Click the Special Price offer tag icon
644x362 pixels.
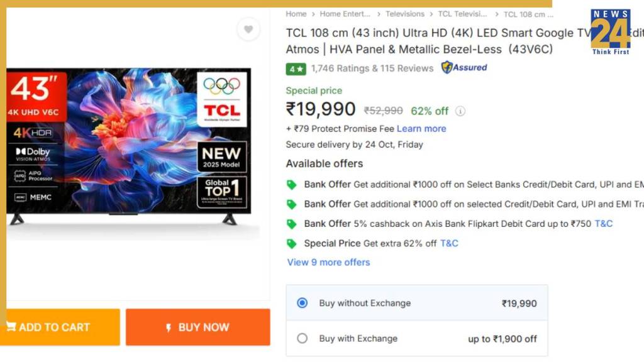pyautogui.click(x=292, y=243)
